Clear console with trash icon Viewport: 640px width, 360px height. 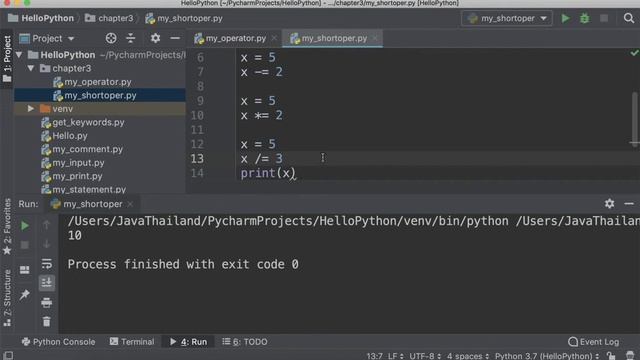(x=47, y=322)
